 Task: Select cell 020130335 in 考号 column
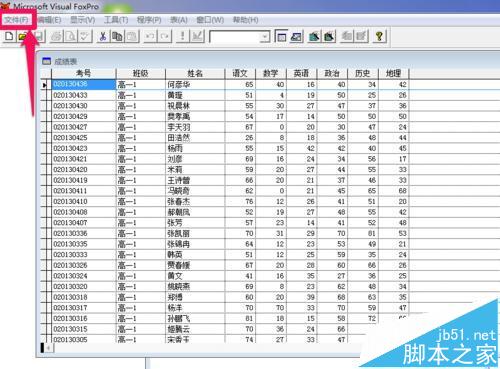(84, 244)
